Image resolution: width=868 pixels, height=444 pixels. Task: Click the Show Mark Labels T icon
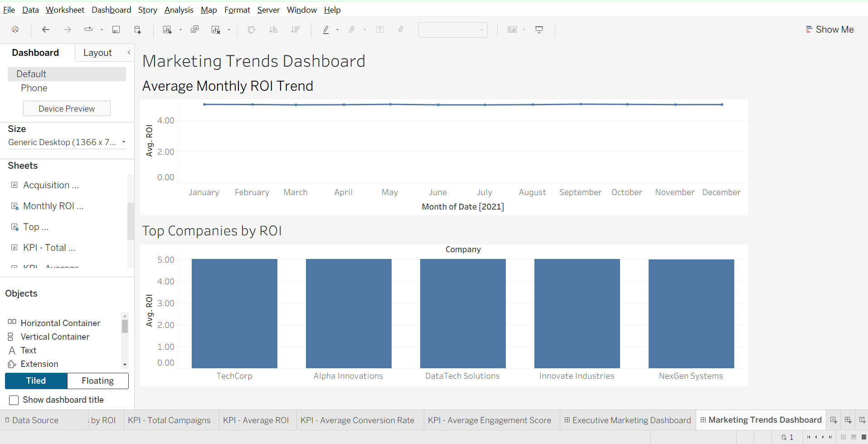click(x=380, y=29)
